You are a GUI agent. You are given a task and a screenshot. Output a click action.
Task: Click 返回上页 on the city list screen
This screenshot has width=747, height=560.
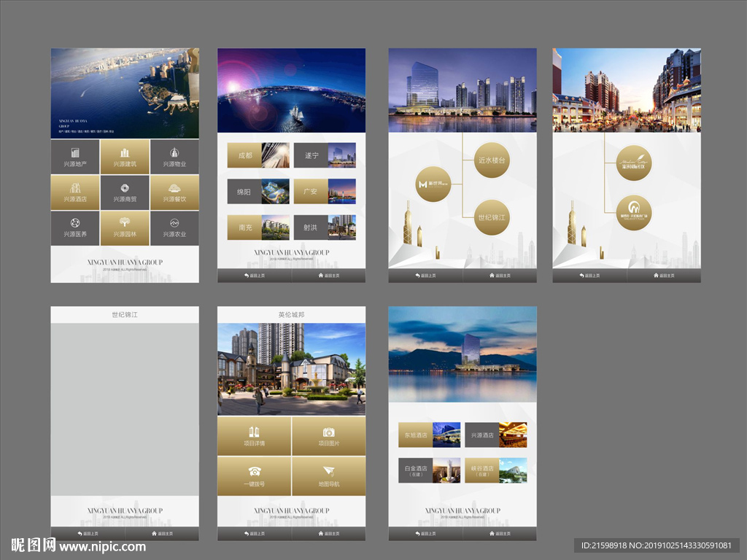click(255, 276)
